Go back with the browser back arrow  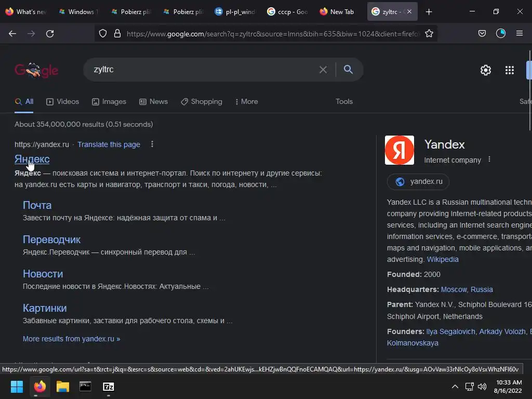pos(12,34)
